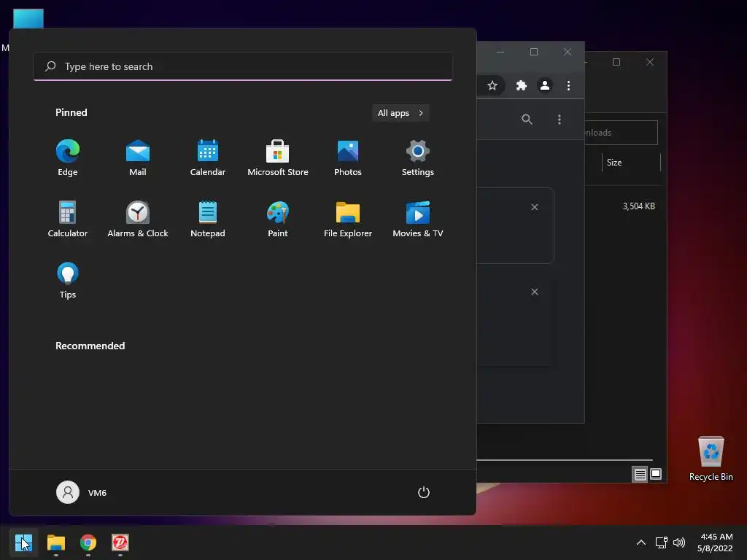Screen dimensions: 747x560
Task: Switch Explorer to large thumbnails view
Action: 656,474
